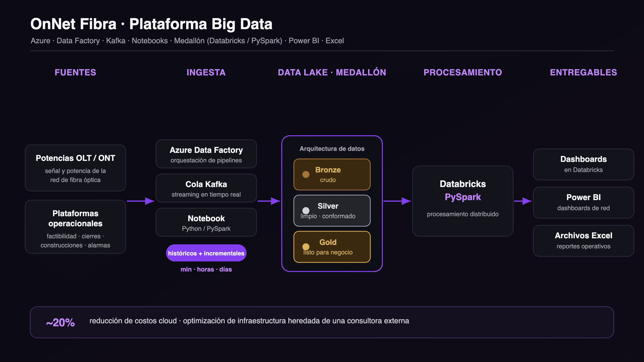Click the Power BI dashboards de red card
The height and width of the screenshot is (362, 644).
pyautogui.click(x=584, y=203)
